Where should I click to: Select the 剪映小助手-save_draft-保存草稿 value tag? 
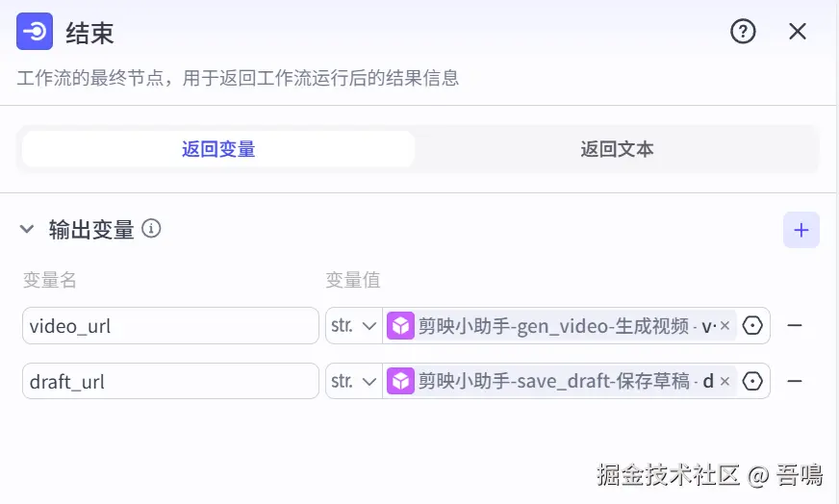[561, 381]
